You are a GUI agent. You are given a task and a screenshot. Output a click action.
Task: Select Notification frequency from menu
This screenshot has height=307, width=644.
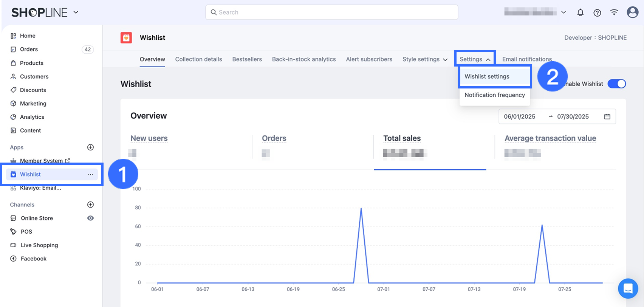494,95
